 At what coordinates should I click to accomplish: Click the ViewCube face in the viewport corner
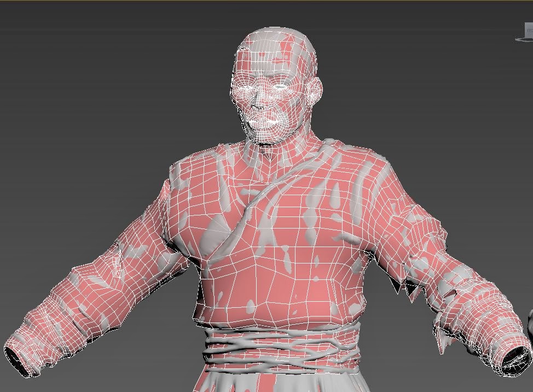tap(528, 31)
